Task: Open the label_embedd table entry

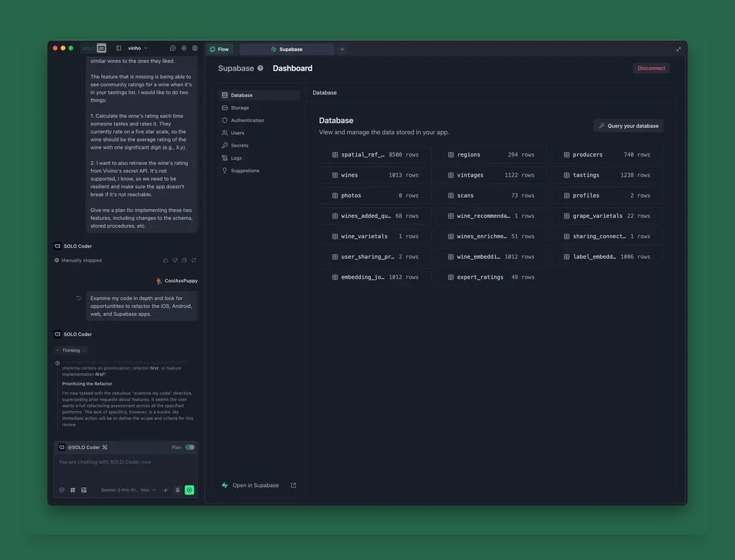Action: point(606,257)
